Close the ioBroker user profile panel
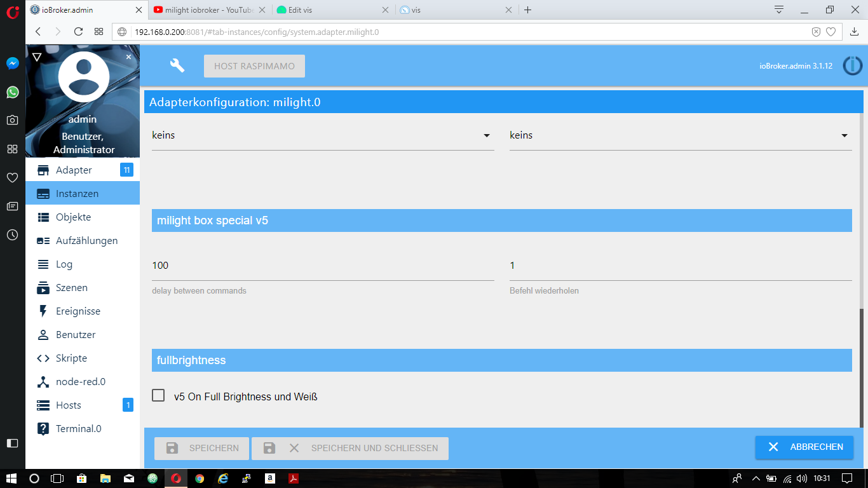The width and height of the screenshot is (868, 488). (128, 57)
